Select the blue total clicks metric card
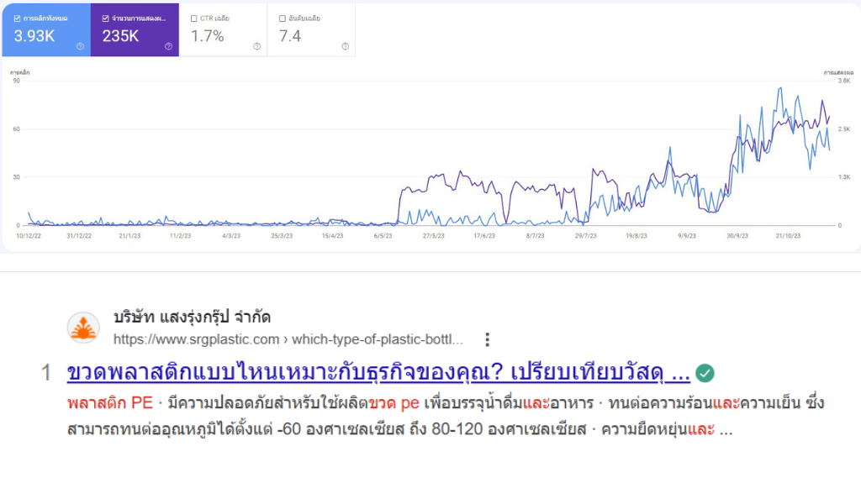 pos(46,29)
